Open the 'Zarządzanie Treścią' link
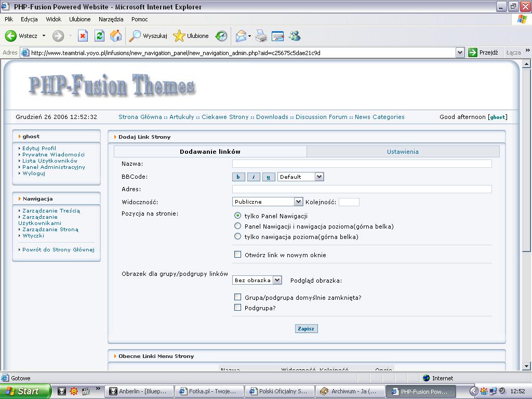 click(x=51, y=211)
